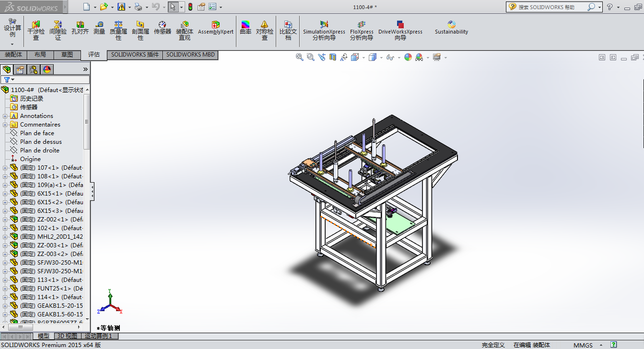Click the 运动算例 1 bottom tab
This screenshot has height=349, width=644.
point(98,336)
